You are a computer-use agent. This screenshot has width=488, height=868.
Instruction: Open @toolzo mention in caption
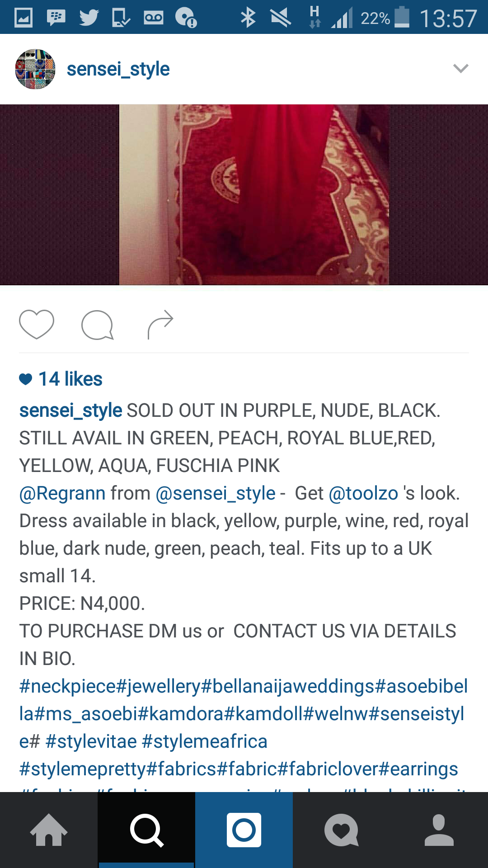(x=363, y=493)
